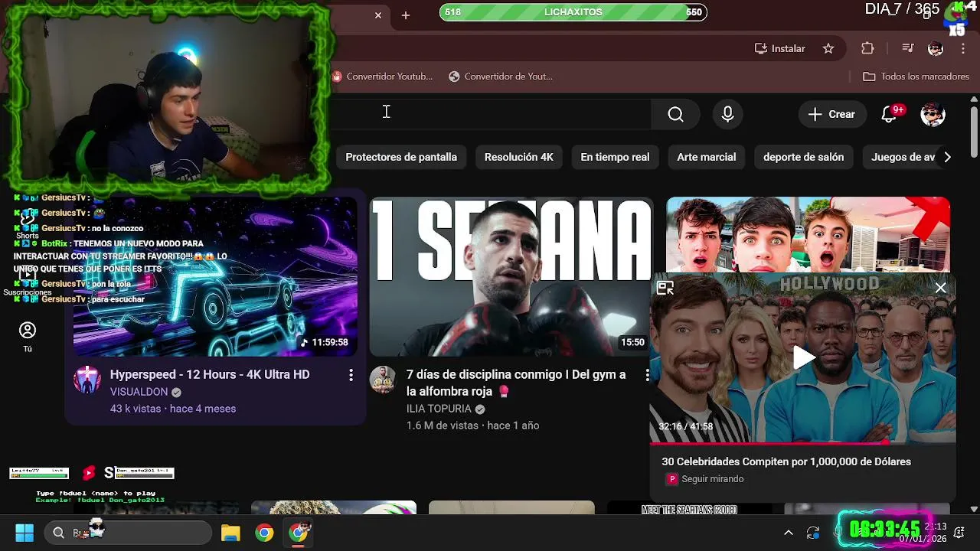Open the YouTube account avatar menu

click(x=933, y=114)
